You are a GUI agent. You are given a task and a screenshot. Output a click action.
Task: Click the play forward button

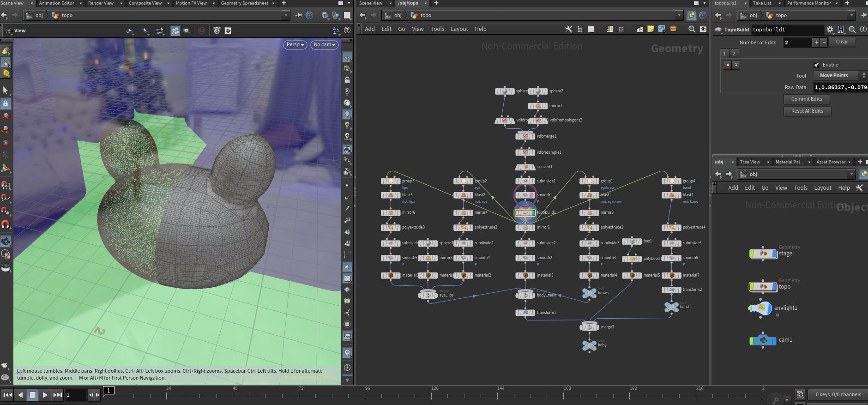coord(45,395)
